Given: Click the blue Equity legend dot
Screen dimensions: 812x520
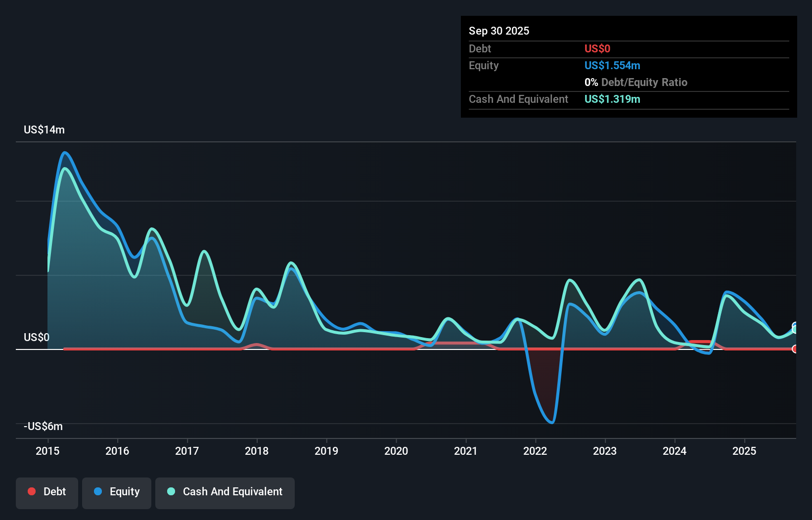Looking at the screenshot, I should (97, 491).
